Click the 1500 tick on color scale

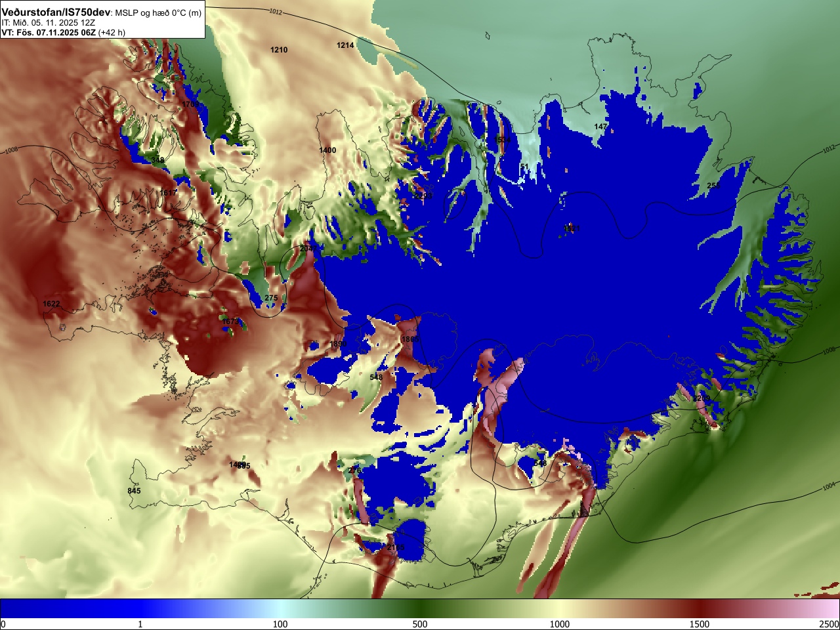[700, 624]
